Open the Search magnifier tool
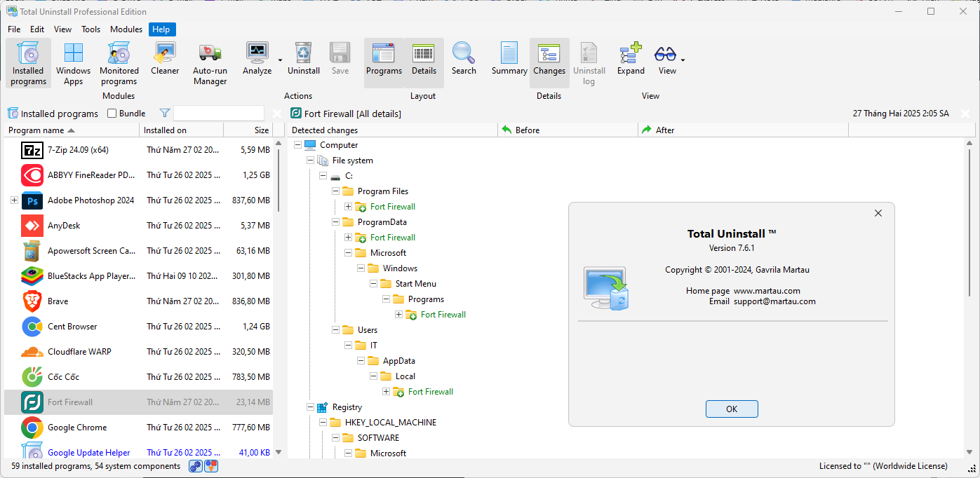980x478 pixels. [x=464, y=59]
